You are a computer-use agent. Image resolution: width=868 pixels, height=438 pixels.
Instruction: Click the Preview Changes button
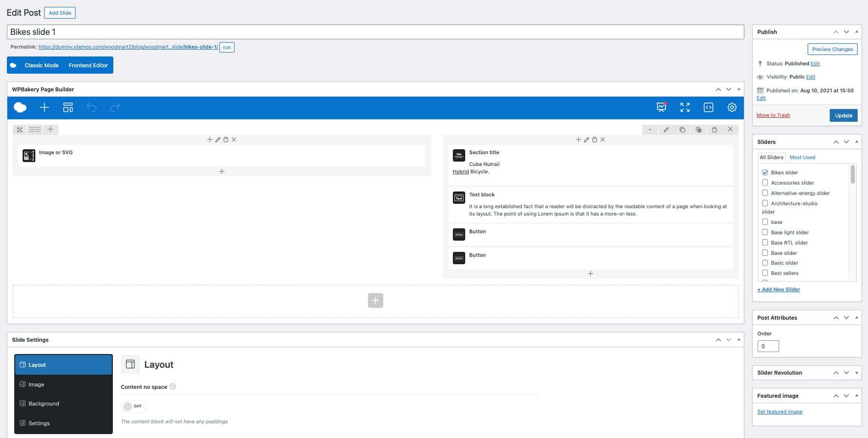coord(832,49)
